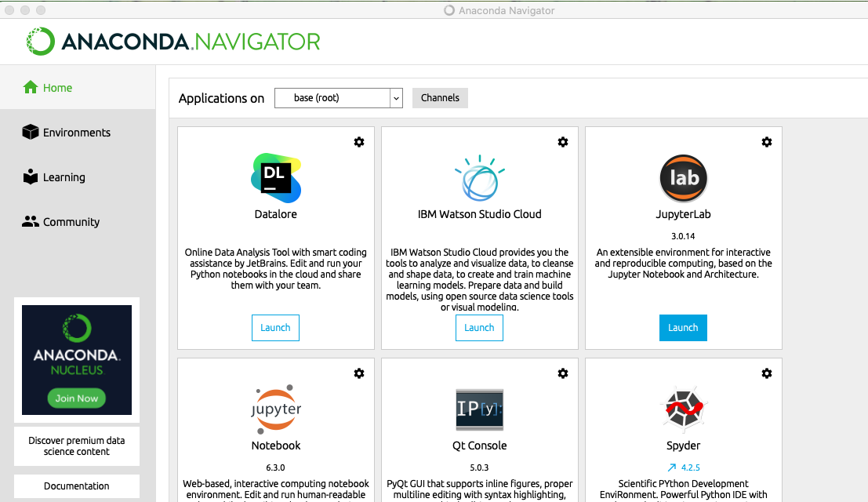Open the base (root) environment dropdown
868x502 pixels.
(x=338, y=98)
